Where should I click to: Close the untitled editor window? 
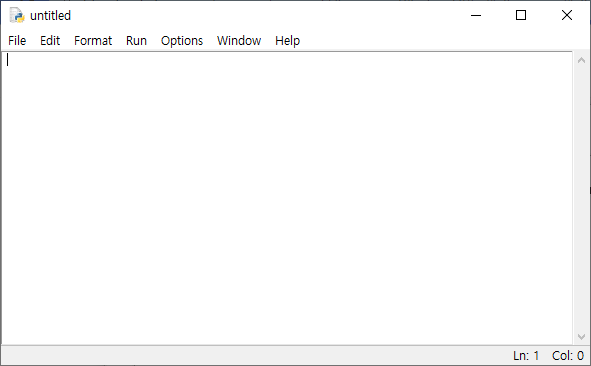click(567, 15)
